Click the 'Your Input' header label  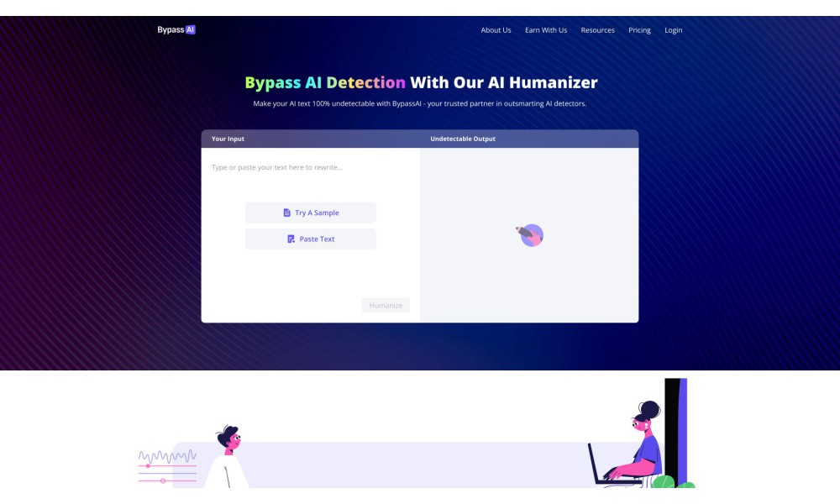pos(228,139)
